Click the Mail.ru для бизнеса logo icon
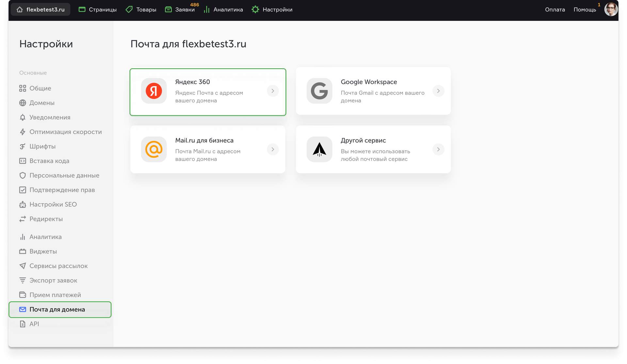627x364 pixels. click(x=154, y=149)
